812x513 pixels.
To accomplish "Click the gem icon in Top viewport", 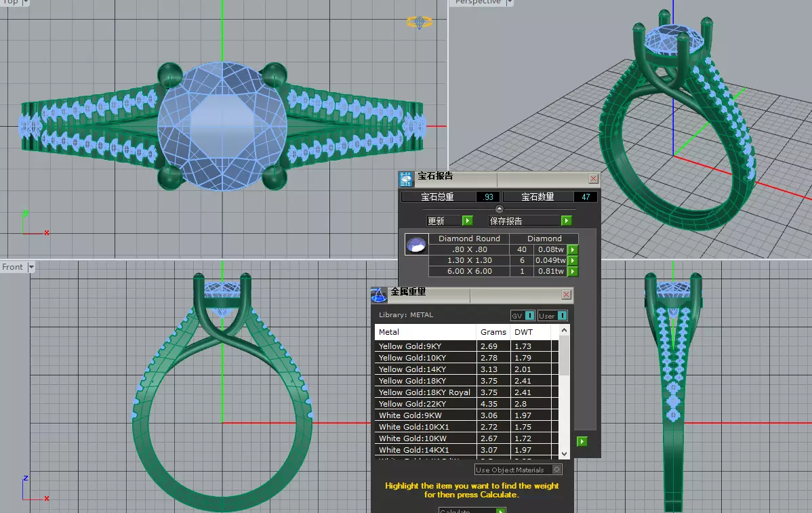I will [420, 22].
